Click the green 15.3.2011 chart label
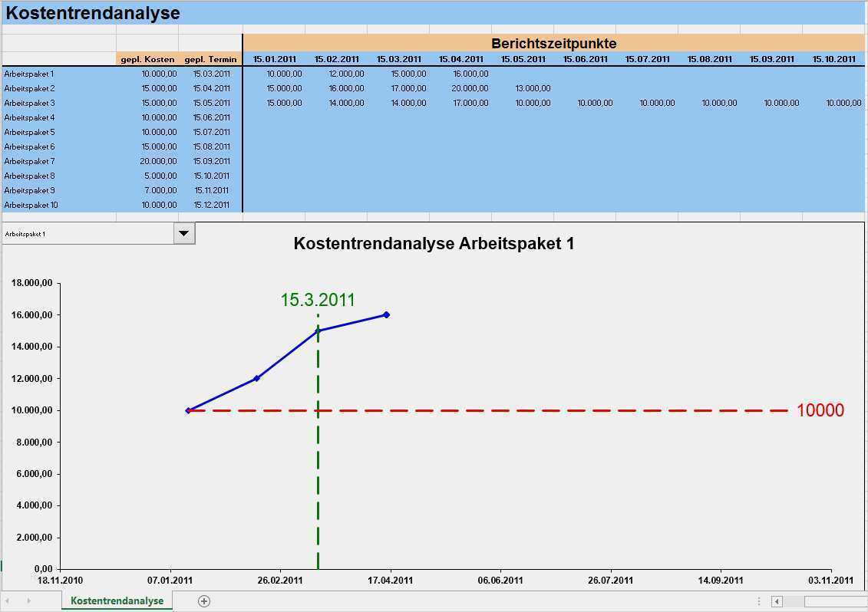The image size is (868, 612). [318, 300]
